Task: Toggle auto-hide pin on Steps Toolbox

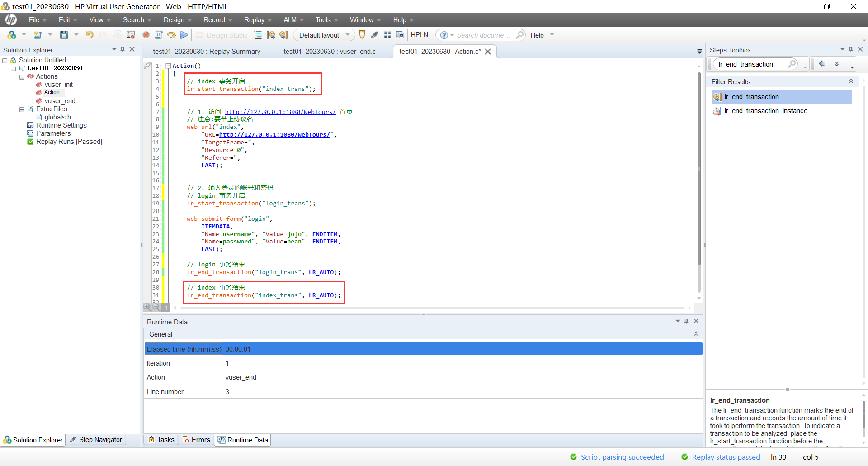Action: tap(851, 49)
